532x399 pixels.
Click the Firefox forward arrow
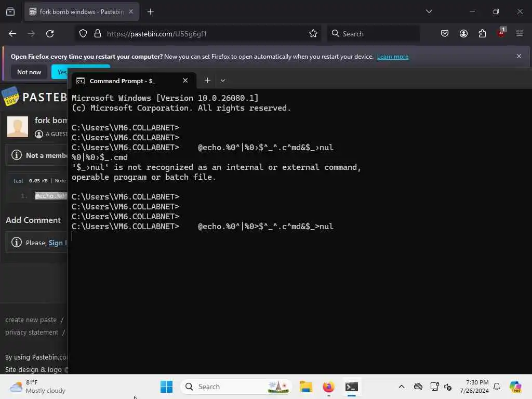(x=31, y=34)
